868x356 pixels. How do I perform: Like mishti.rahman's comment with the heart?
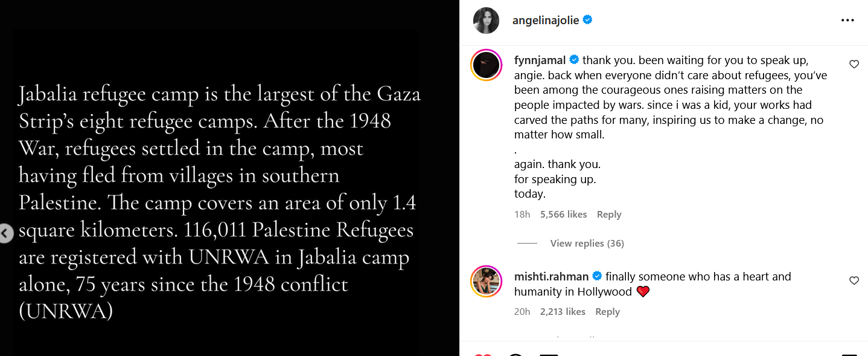point(854,280)
